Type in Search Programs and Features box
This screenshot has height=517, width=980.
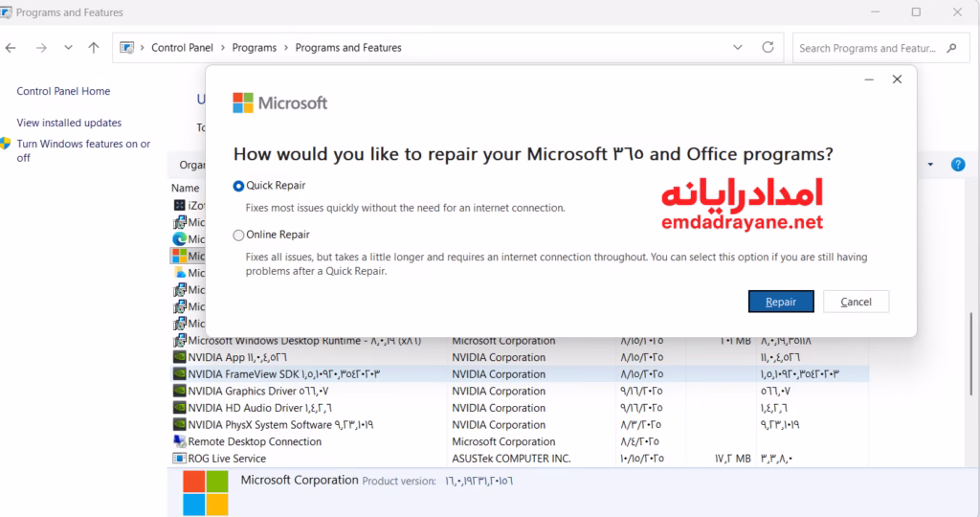(x=866, y=48)
